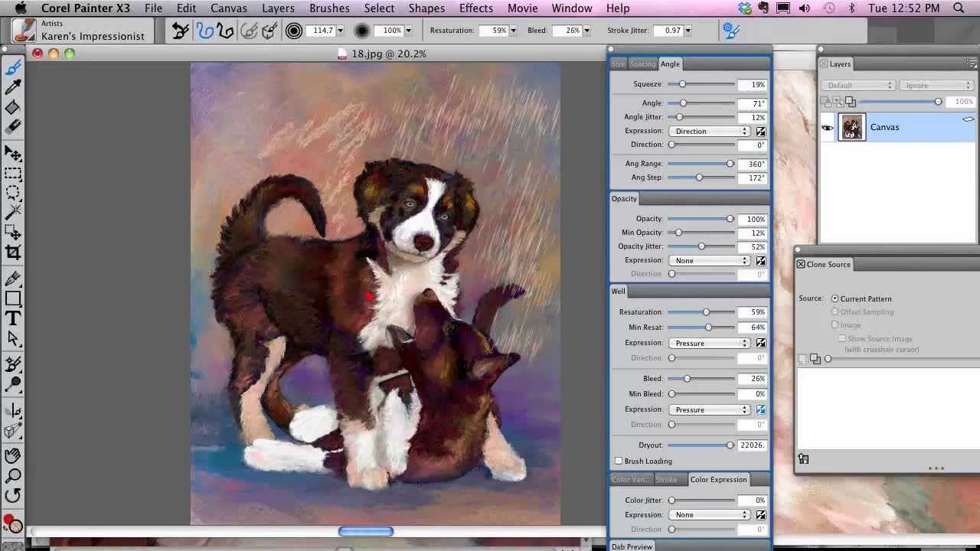Screen dimensions: 980x551
Task: Select the Text tool
Action: click(x=13, y=319)
